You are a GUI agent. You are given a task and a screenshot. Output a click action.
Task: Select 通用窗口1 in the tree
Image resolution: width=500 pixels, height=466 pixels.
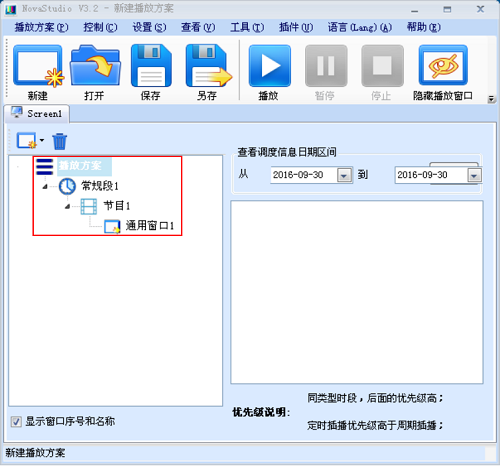coord(150,226)
